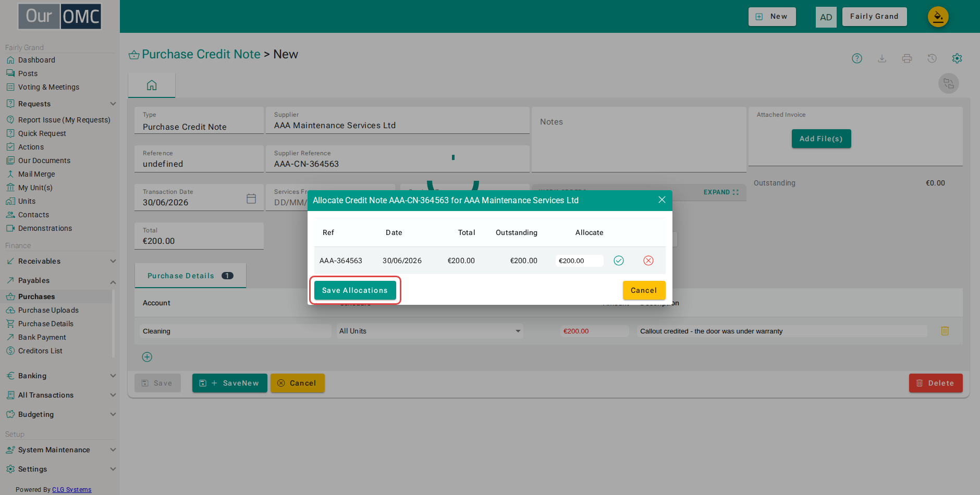
Task: Click the SaveNew button
Action: (x=229, y=383)
